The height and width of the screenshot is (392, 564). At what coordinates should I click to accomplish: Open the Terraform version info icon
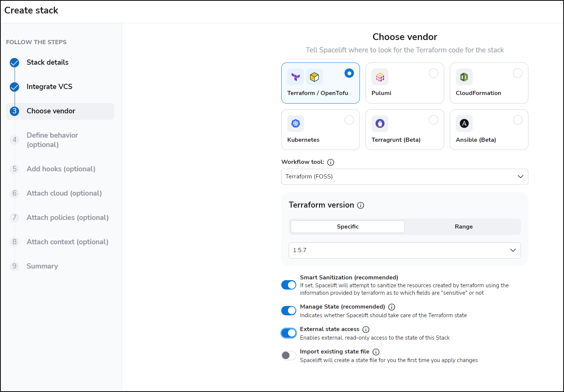pos(361,205)
